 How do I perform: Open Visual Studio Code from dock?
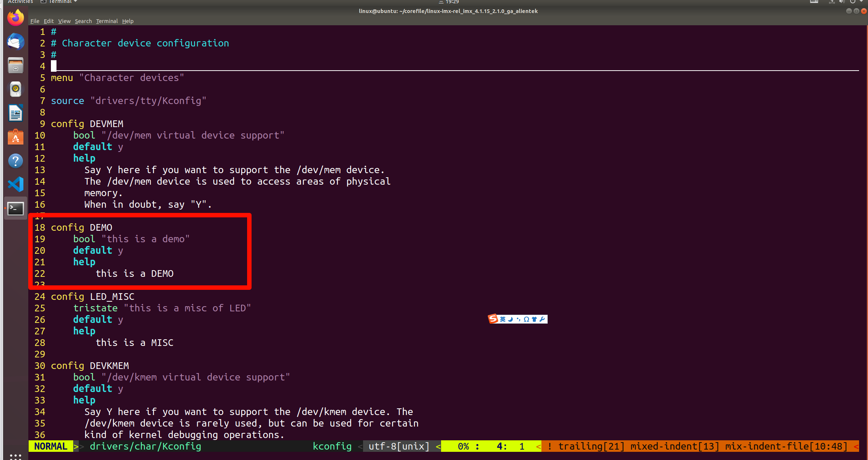[x=15, y=185]
